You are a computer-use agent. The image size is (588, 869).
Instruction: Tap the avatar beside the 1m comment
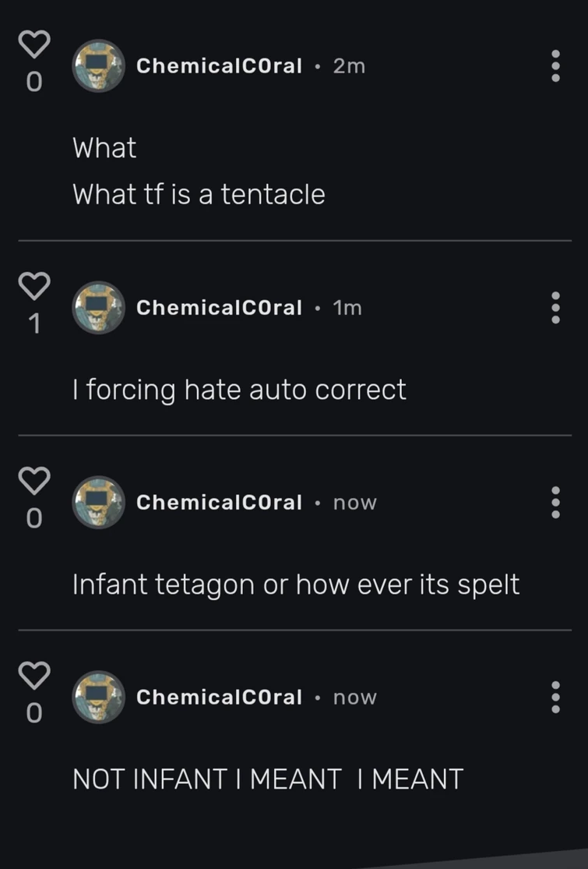[98, 308]
